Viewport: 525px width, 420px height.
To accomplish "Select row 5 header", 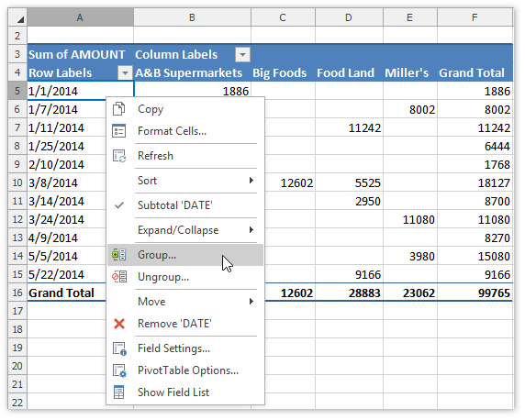I will [17, 91].
